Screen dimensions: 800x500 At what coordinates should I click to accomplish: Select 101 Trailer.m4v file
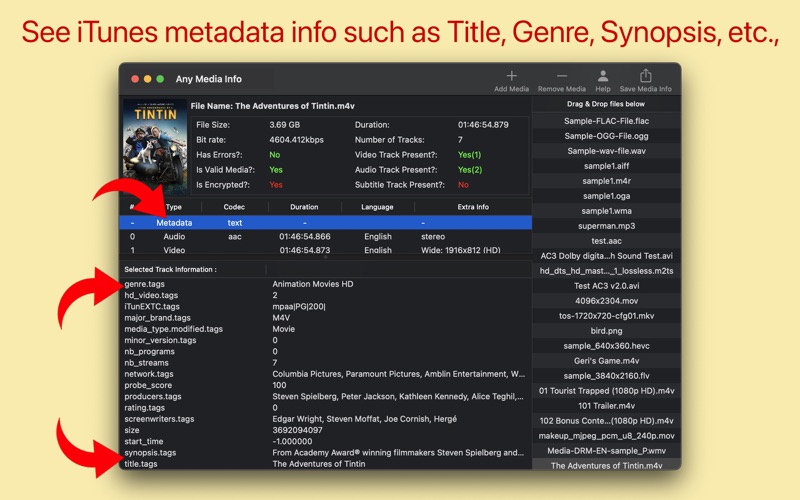[x=606, y=406]
